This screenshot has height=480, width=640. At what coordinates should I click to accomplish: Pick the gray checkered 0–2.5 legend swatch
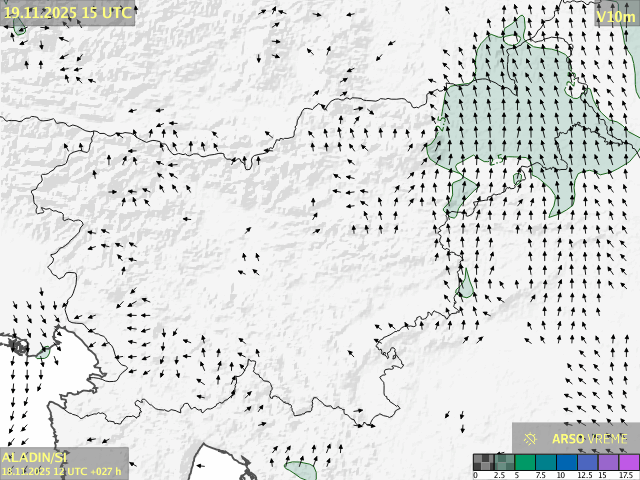[484, 461]
